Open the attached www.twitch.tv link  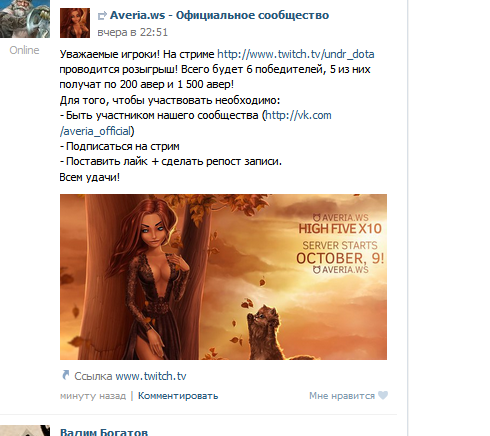pyautogui.click(x=151, y=376)
